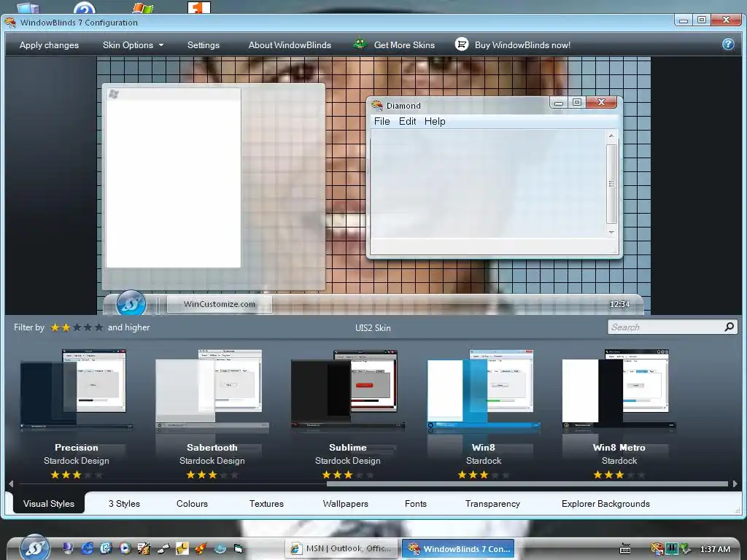The image size is (747, 560).
Task: Click the Windows Media Player quick launch icon
Action: (x=125, y=548)
